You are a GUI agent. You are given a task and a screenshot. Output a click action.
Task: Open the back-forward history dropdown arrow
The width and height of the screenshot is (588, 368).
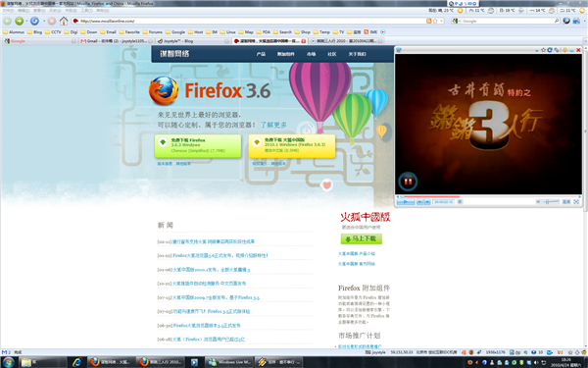[26, 21]
